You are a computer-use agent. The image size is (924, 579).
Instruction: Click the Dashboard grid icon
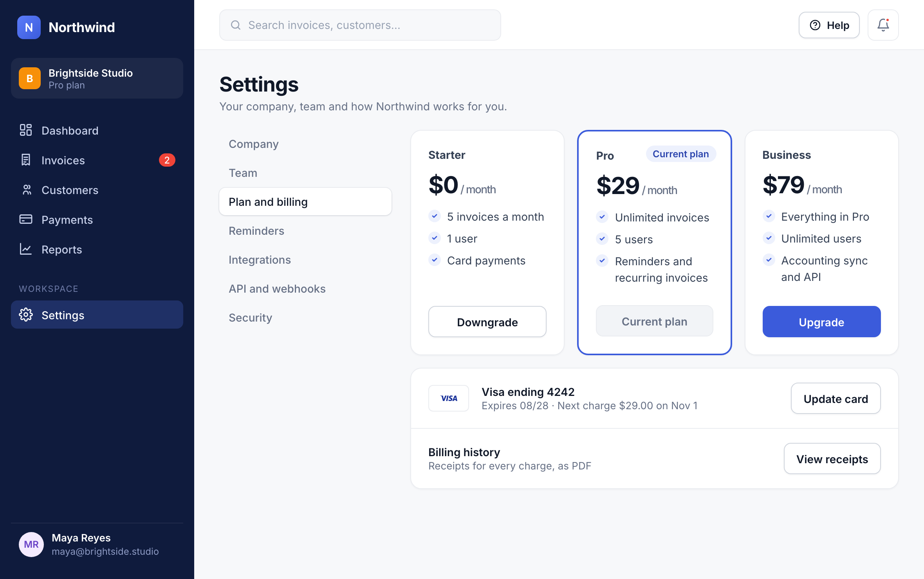click(x=26, y=130)
